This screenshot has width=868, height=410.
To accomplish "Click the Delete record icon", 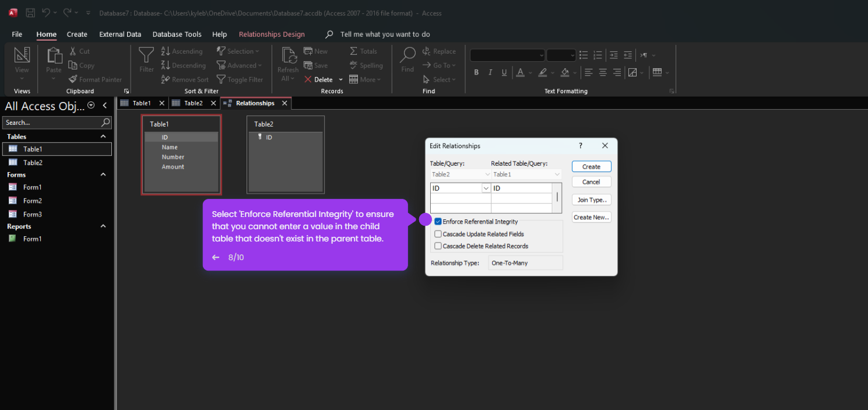I will point(308,79).
